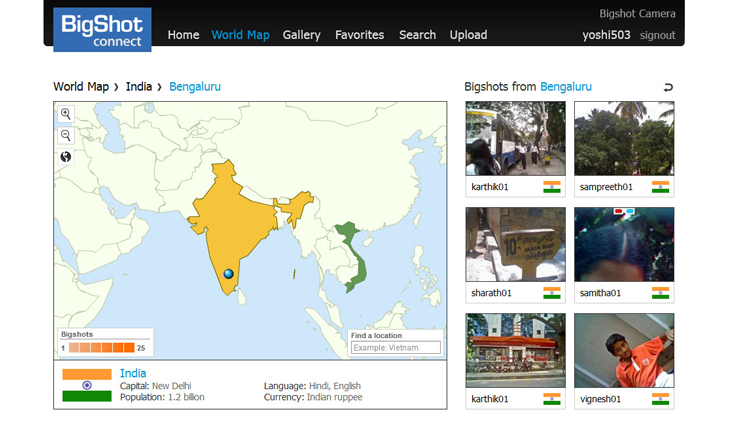Click the zoom in magnifier on map
The width and height of the screenshot is (729, 434).
(x=66, y=114)
